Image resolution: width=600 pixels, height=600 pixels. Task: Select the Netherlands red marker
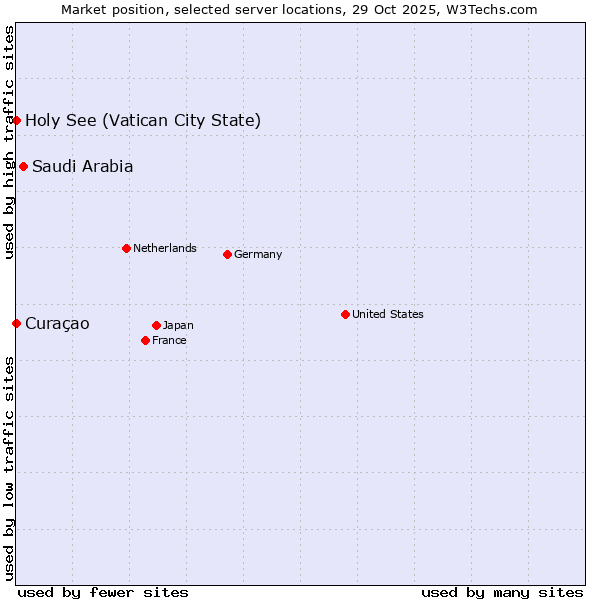coord(126,248)
